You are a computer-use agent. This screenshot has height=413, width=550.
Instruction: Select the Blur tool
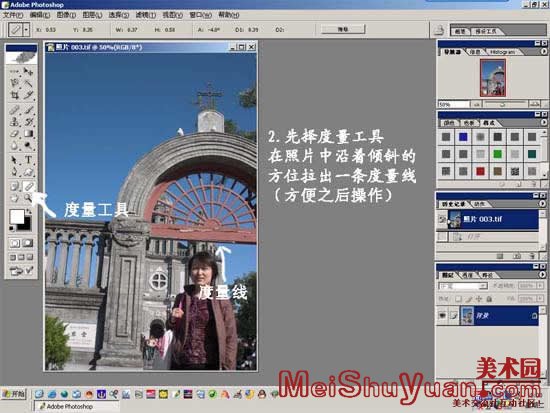coord(14,145)
